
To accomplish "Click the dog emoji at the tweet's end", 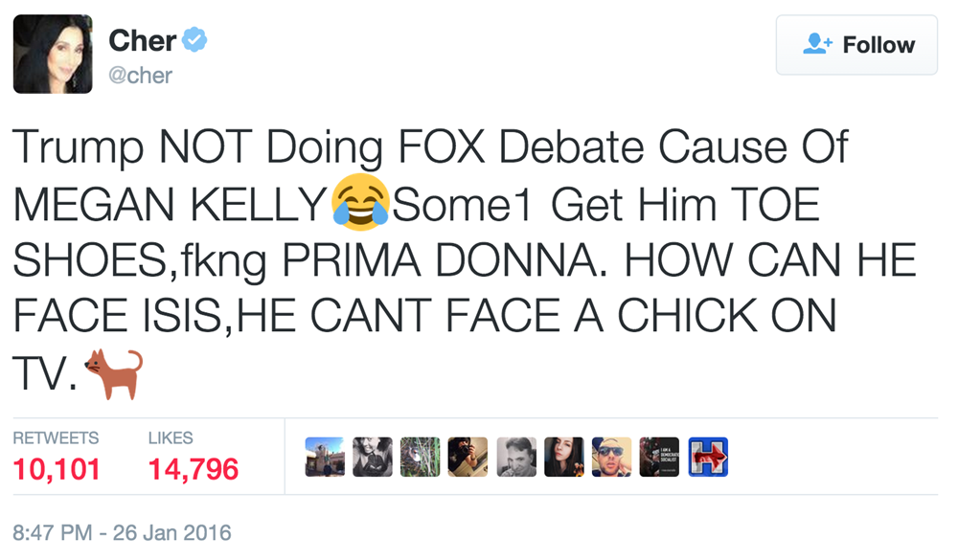I will [112, 371].
